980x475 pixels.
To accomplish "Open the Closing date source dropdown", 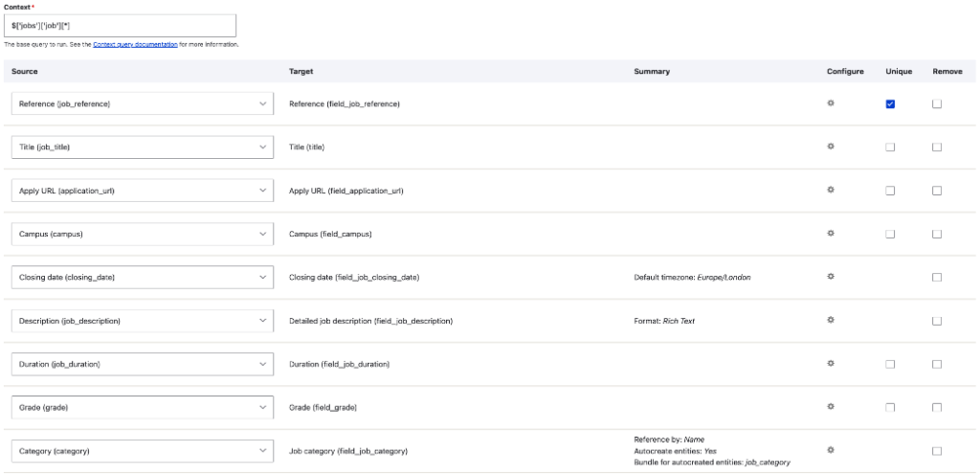I will [x=142, y=277].
